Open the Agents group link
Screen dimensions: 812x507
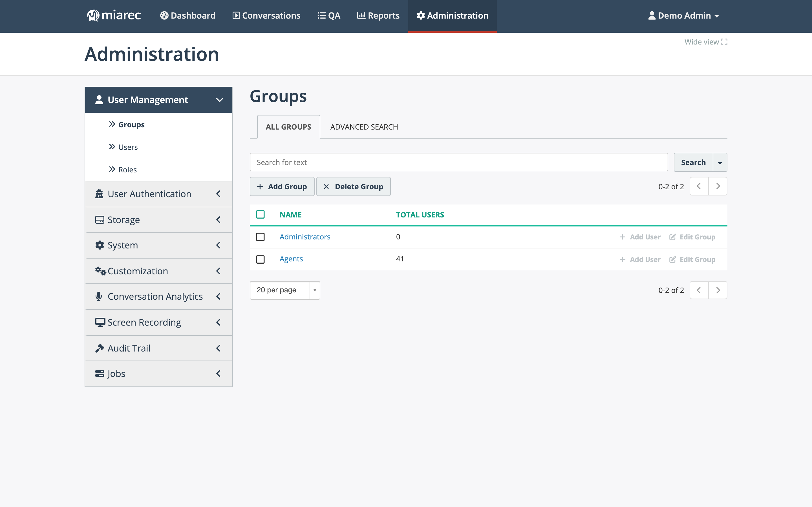pos(291,259)
